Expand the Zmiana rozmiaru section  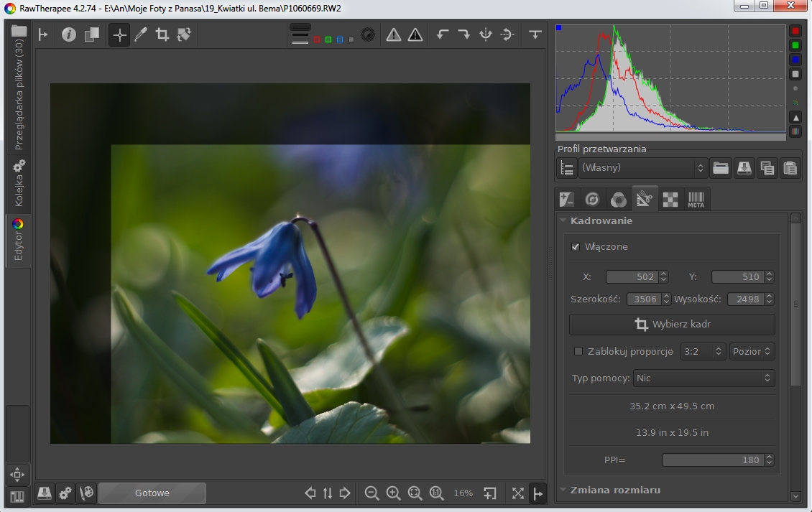coord(615,490)
